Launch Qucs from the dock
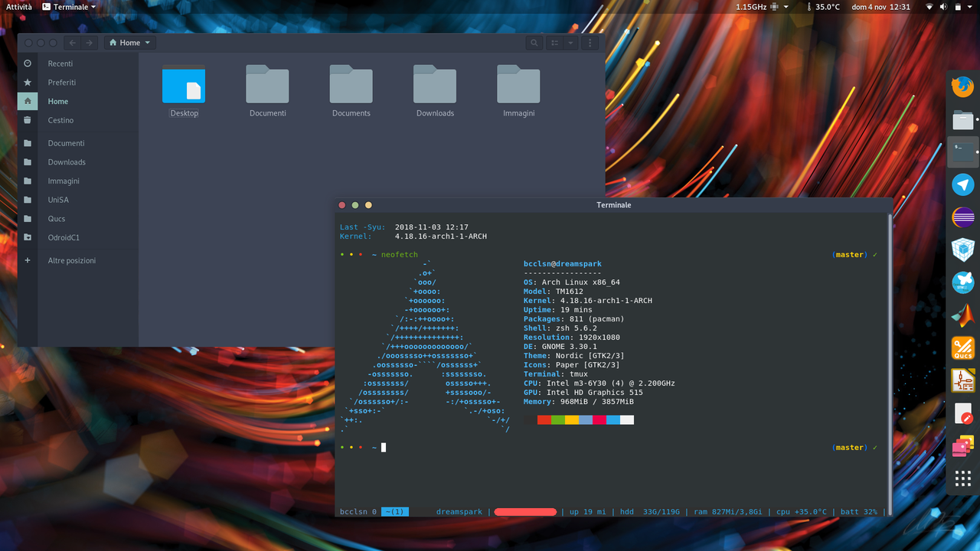The image size is (980, 551). (x=962, y=348)
